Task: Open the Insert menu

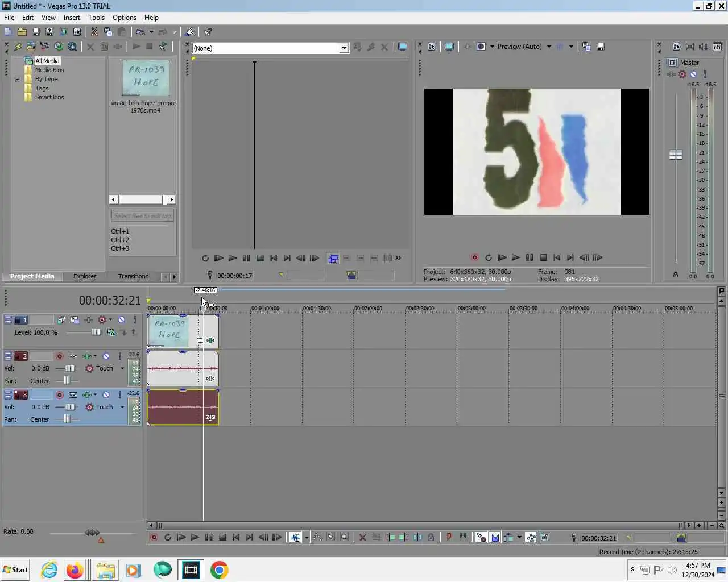Action: [72, 18]
